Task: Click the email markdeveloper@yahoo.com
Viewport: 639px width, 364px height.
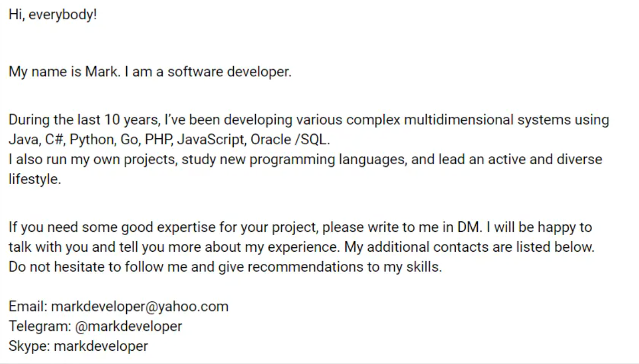Action: [x=140, y=306]
